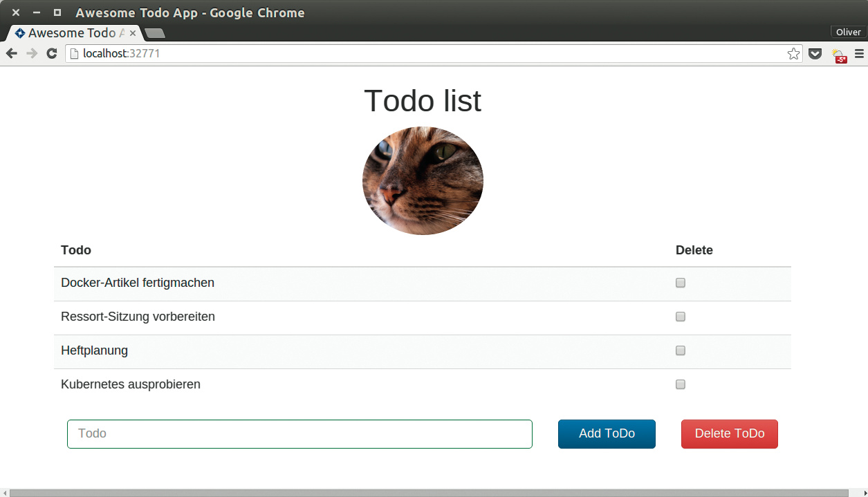Viewport: 868px width, 497px height.
Task: Click the browser forward arrow
Action: pos(32,53)
